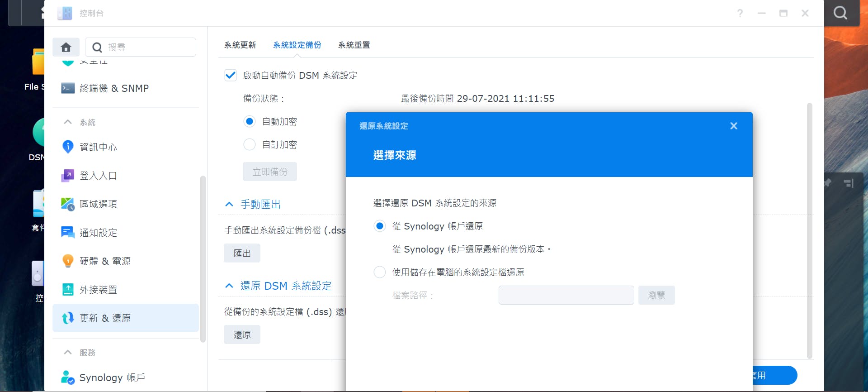868x392 pixels.
Task: Open Control Panel help question mark
Action: pyautogui.click(x=740, y=13)
